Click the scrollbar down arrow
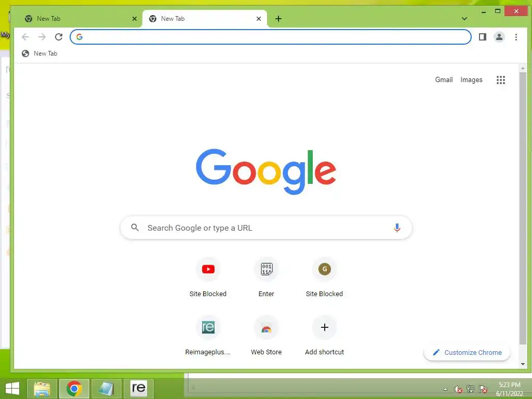This screenshot has height=399, width=532. 523,364
